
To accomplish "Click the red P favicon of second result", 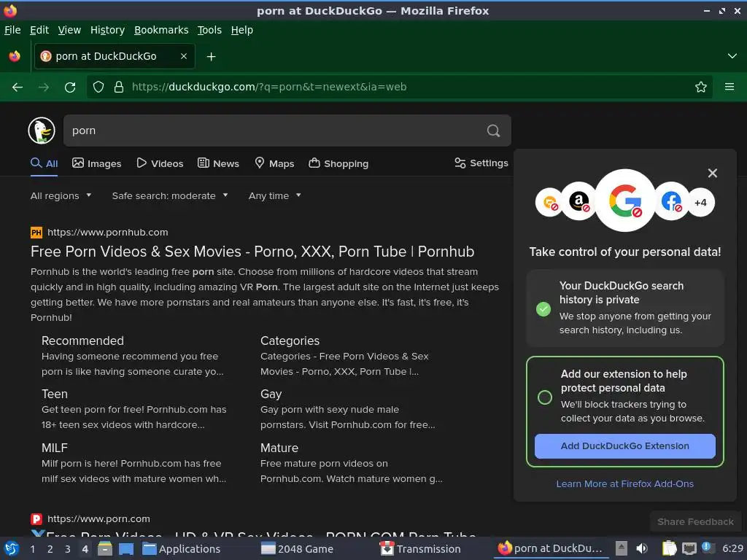I will (x=36, y=519).
